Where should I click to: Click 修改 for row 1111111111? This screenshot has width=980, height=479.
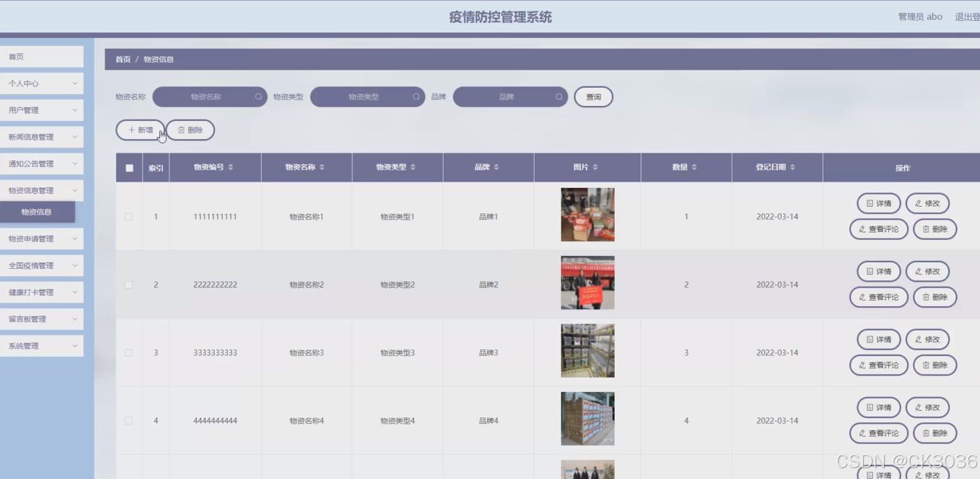(x=927, y=203)
